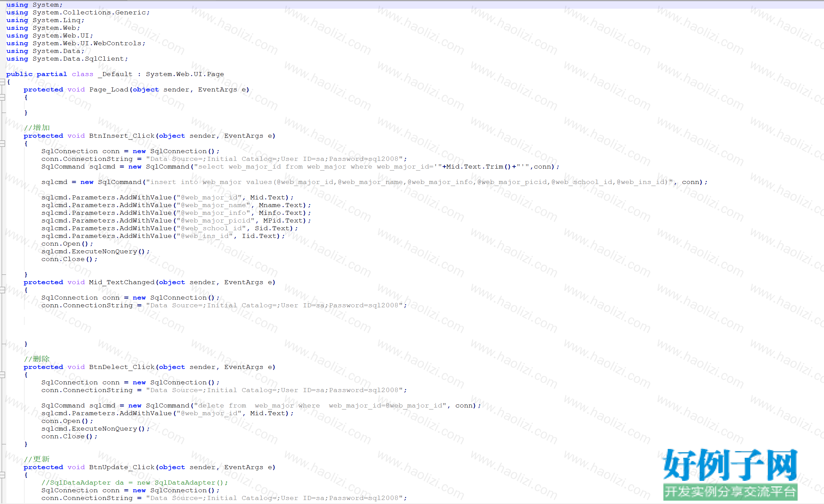824x504 pixels.
Task: Click the '//更新' comment
Action: [x=37, y=459]
